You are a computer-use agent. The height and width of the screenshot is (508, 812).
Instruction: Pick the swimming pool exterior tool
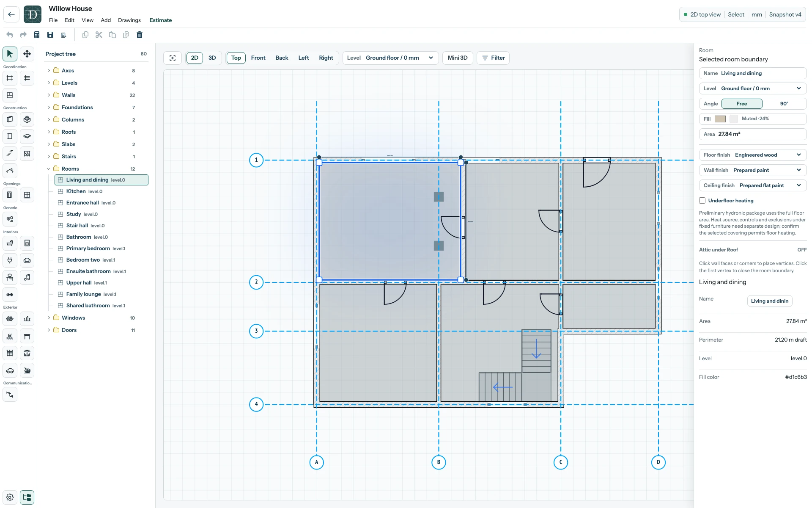10,336
